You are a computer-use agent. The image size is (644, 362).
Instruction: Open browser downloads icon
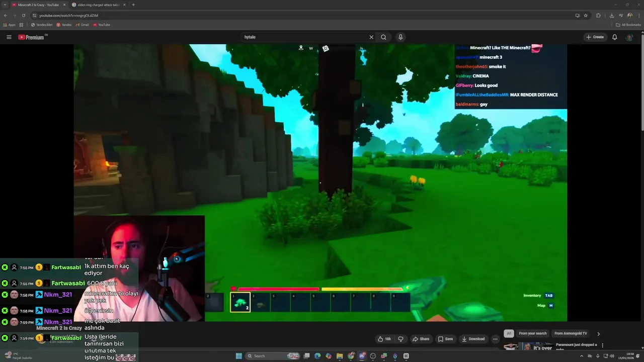tap(611, 16)
